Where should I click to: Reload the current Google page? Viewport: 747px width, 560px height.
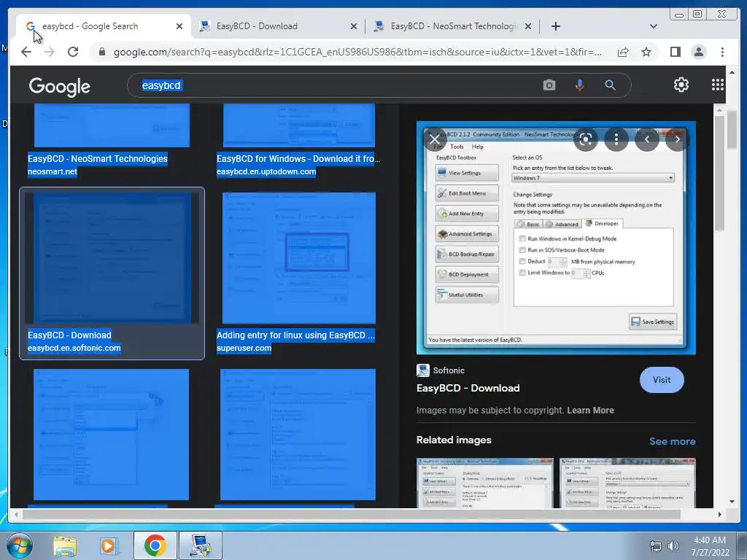coord(73,52)
